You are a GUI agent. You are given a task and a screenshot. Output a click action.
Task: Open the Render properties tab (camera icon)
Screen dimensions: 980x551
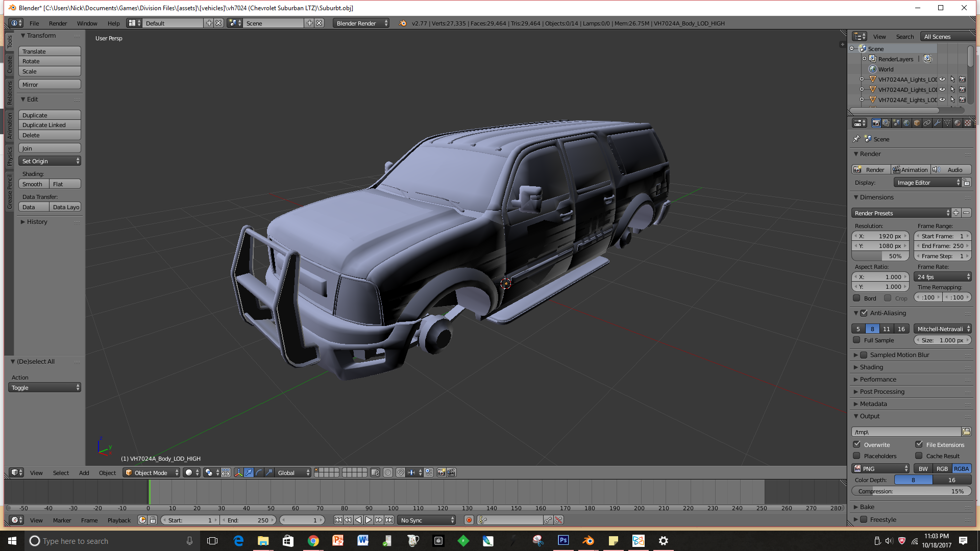[x=876, y=123]
